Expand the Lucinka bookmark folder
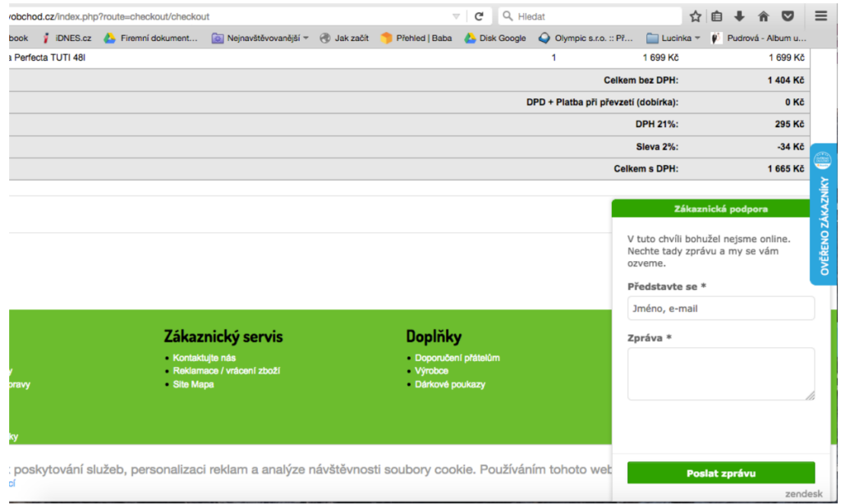 [673, 38]
